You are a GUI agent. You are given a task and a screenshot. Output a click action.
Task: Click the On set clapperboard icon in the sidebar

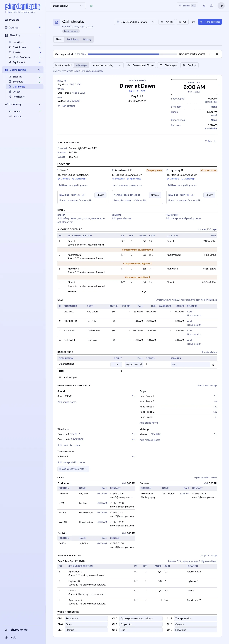[10, 92]
